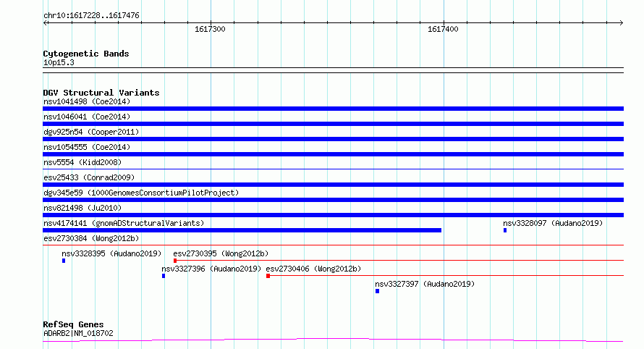Select the blue marker below nsv3327396
The width and height of the screenshot is (644, 349).
164,276
